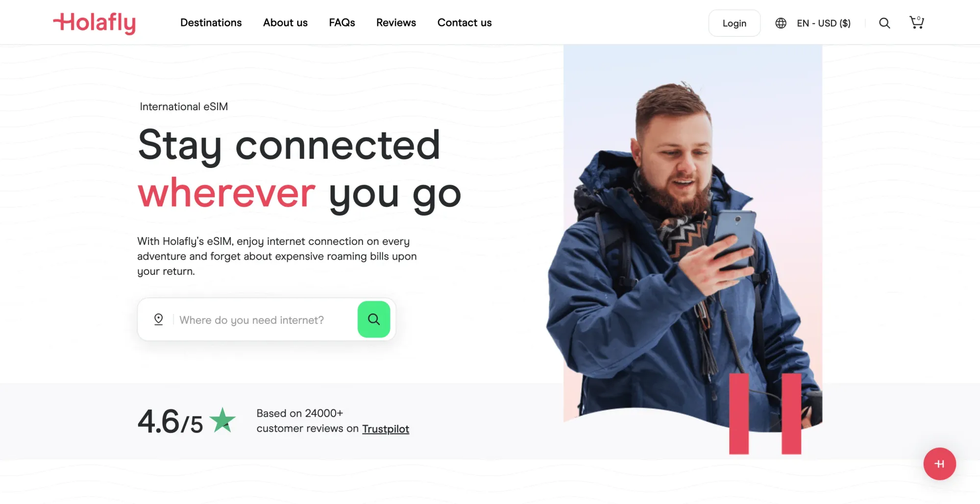Click the 'Stay connected' headline
980x504 pixels.
(x=289, y=145)
